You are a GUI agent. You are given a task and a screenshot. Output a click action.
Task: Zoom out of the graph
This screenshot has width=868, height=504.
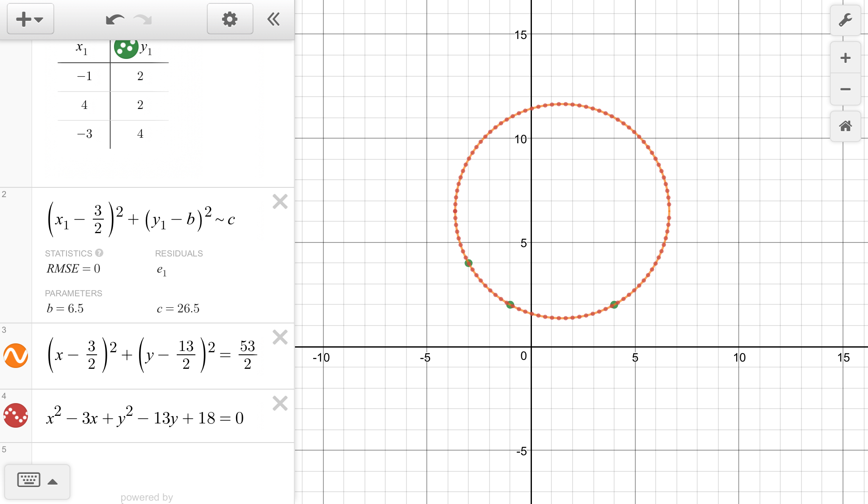tap(845, 89)
